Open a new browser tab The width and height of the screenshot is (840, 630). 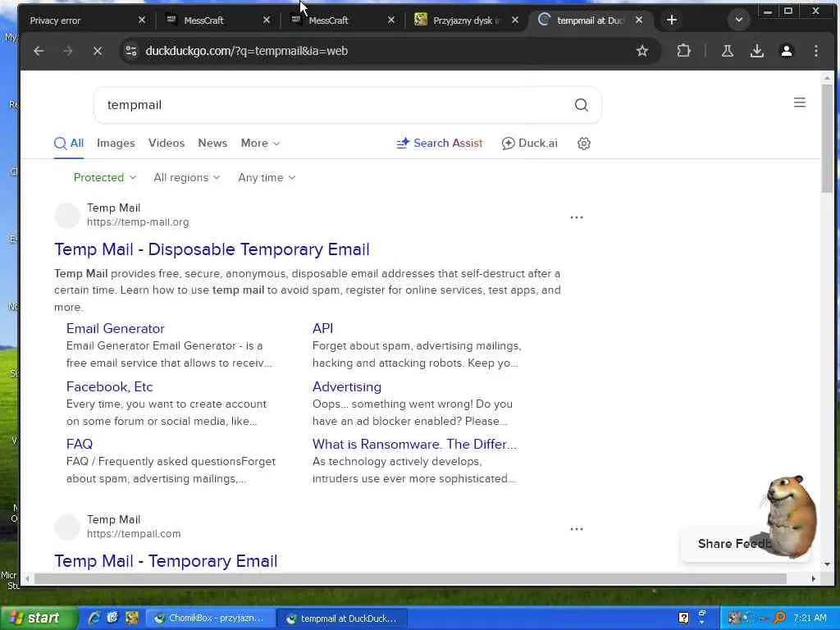(671, 21)
